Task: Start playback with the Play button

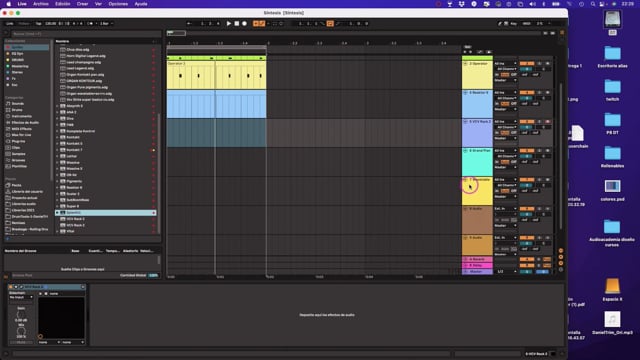Action: pyautogui.click(x=229, y=24)
